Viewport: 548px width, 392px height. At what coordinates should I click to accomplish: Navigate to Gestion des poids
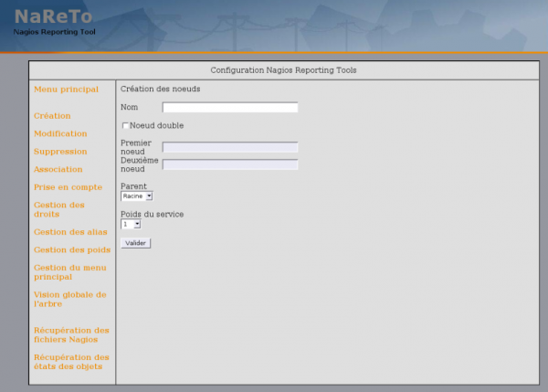(x=72, y=249)
